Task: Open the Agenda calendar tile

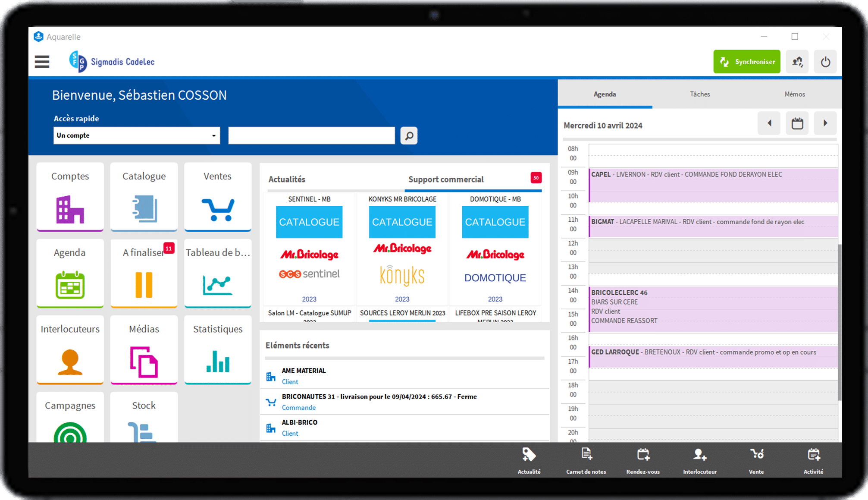Action: click(70, 273)
